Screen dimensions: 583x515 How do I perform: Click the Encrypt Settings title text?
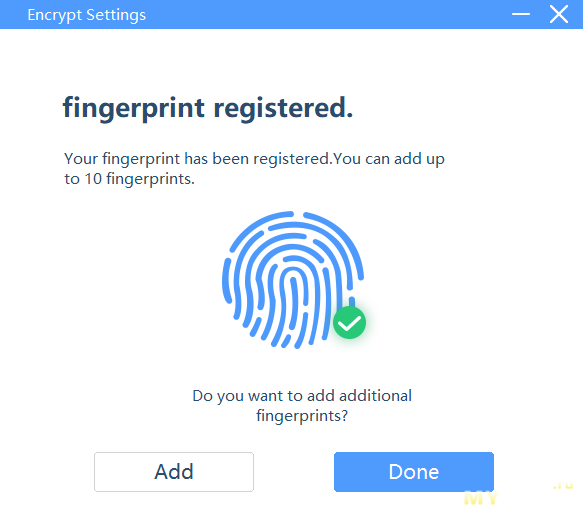87,15
